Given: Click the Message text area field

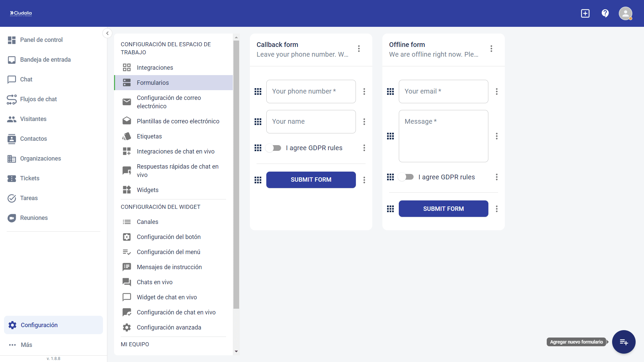Looking at the screenshot, I should tap(443, 136).
